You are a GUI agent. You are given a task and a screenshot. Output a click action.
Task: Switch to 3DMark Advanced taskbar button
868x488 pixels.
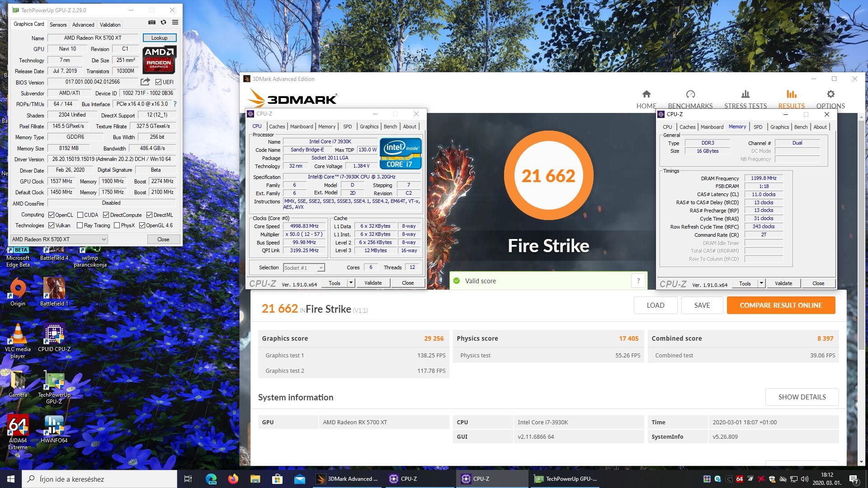pyautogui.click(x=347, y=479)
